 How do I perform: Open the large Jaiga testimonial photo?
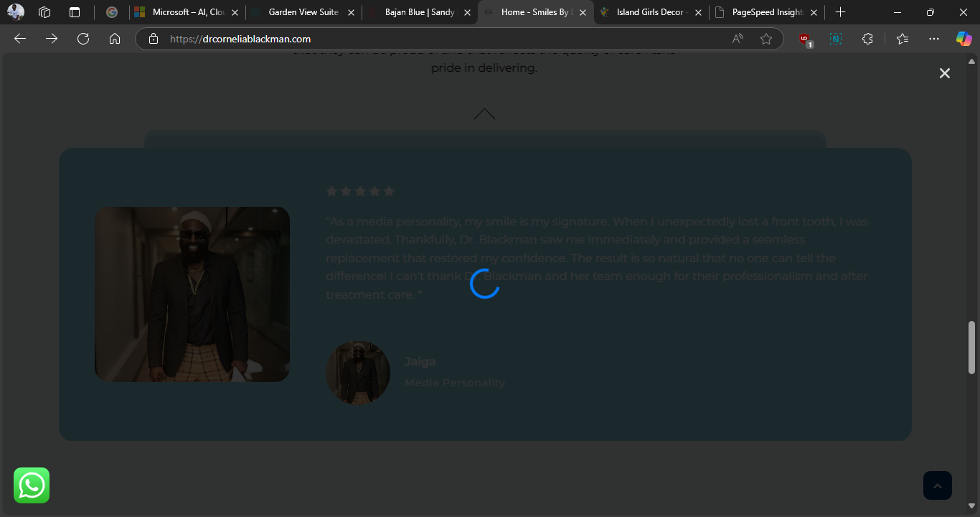coord(192,294)
